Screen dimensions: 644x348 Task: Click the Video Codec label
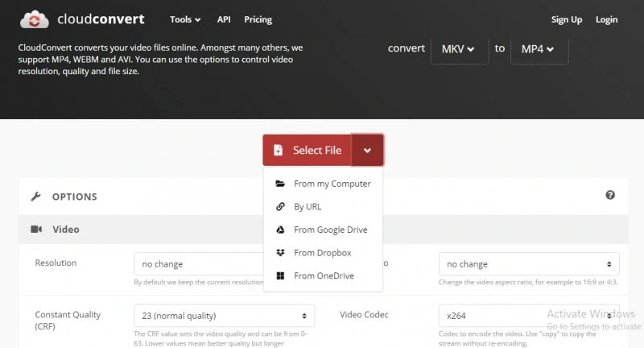(x=364, y=315)
